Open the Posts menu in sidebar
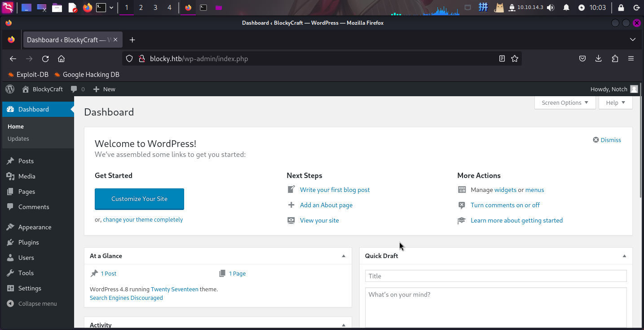 click(26, 161)
